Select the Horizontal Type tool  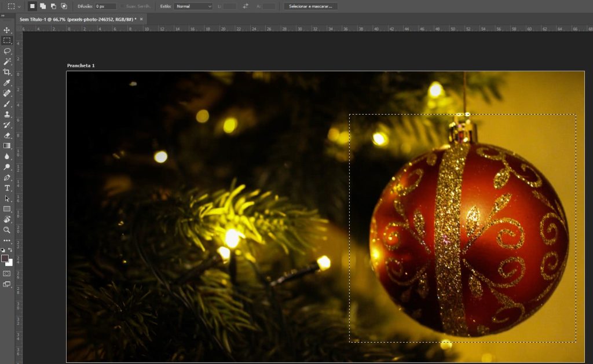coord(7,188)
